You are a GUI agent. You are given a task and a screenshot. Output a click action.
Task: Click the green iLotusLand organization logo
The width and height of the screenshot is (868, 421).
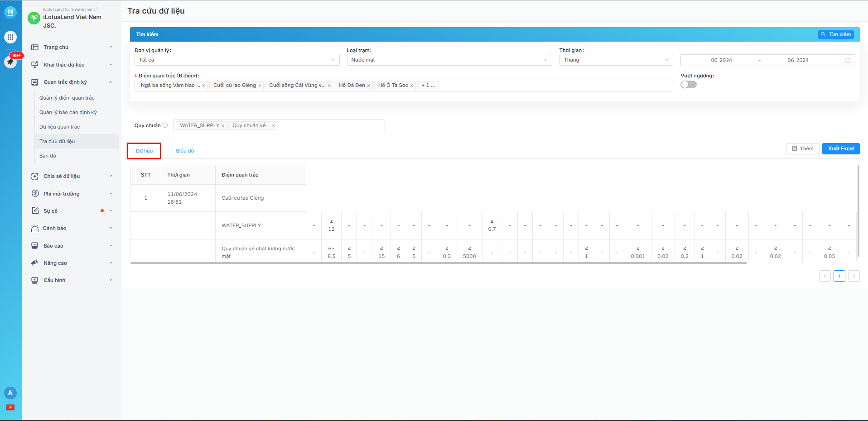point(34,18)
